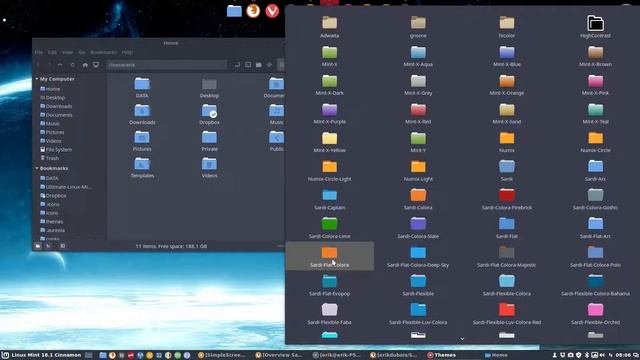Pick the Mint-X-Red icon theme
The width and height of the screenshot is (640, 360).
coord(418,113)
